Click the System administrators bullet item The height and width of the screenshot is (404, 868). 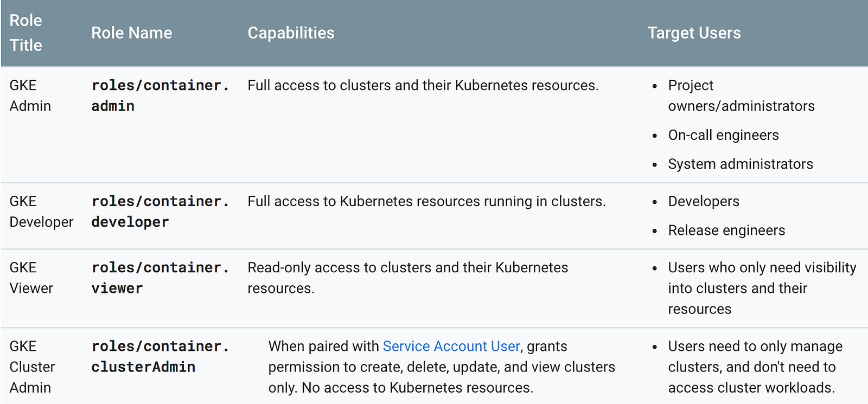741,164
